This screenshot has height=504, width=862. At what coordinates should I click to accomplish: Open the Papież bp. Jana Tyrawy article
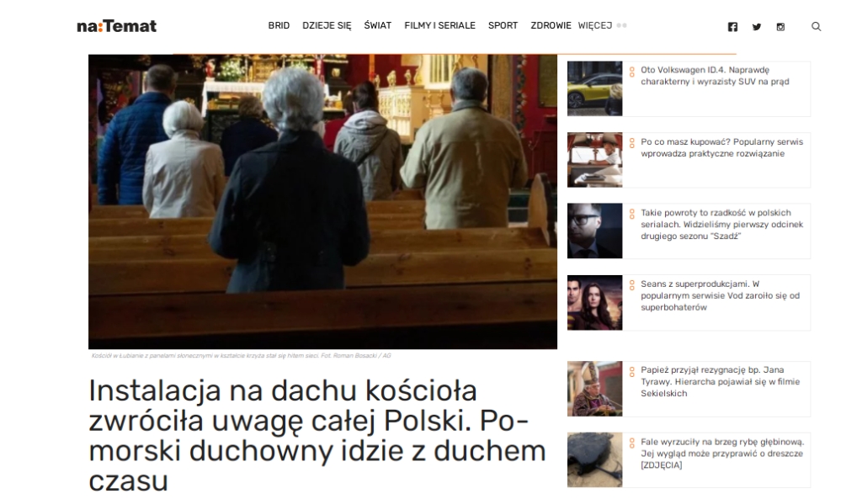point(720,381)
